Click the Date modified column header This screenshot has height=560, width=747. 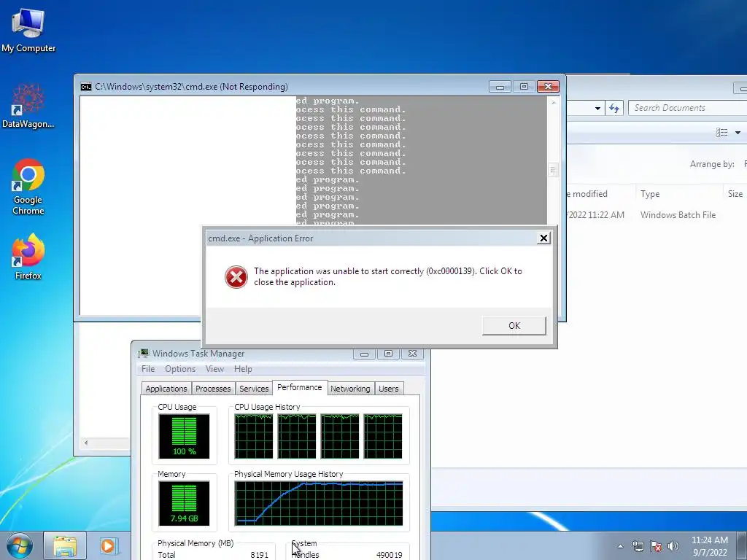589,194
